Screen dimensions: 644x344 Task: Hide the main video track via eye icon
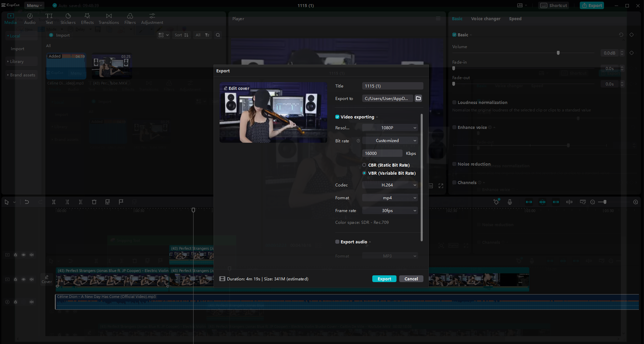coord(23,279)
